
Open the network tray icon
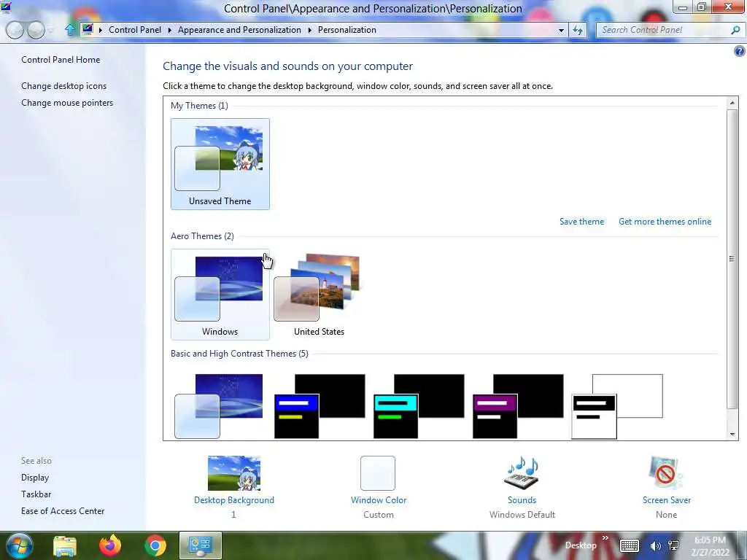pyautogui.click(x=673, y=545)
